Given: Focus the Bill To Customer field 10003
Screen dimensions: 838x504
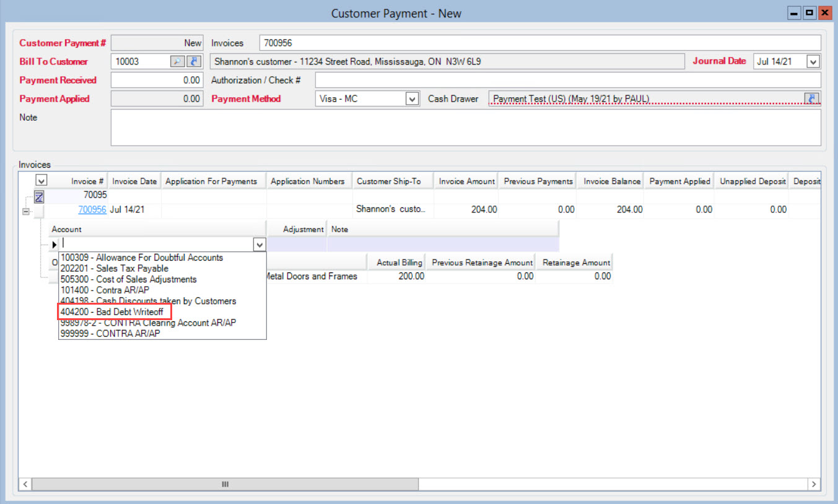Looking at the screenshot, I should 140,61.
